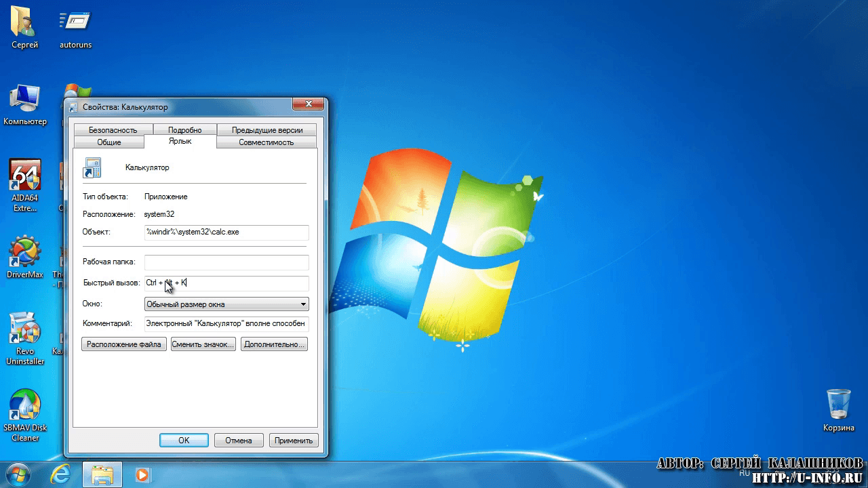
Task: Select the Revo Uninstaller desktop shortcut
Action: (25, 339)
